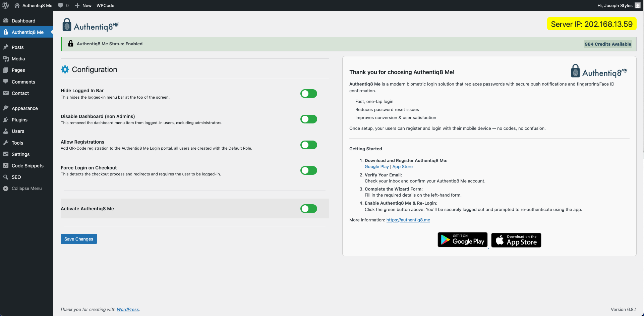The height and width of the screenshot is (316, 644).
Task: Save Changes button
Action: (79, 239)
